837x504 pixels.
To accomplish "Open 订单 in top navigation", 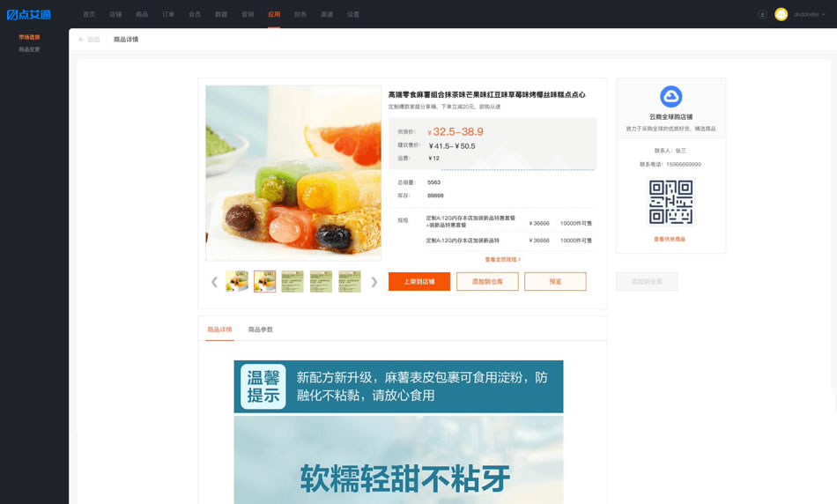I will click(168, 14).
